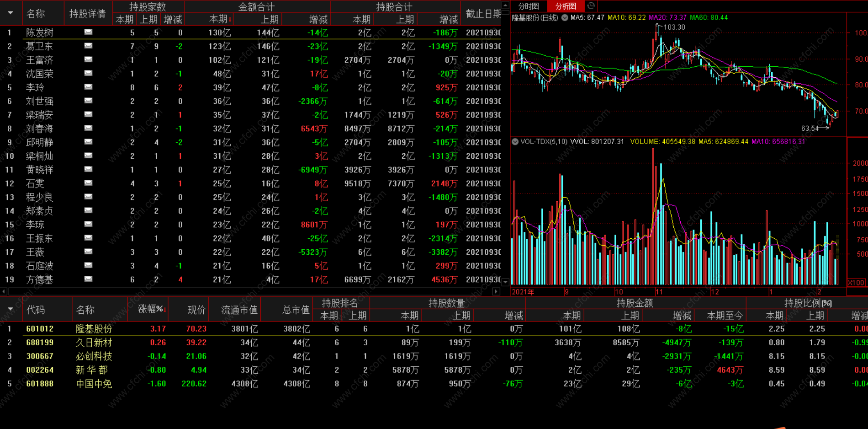Click the MA60: 80.44 indicator label

[709, 18]
